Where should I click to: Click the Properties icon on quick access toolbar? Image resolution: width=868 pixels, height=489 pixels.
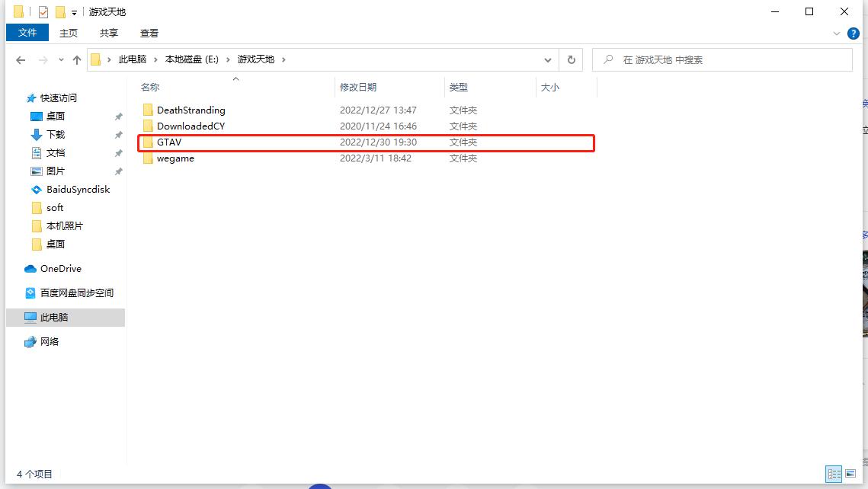43,11
